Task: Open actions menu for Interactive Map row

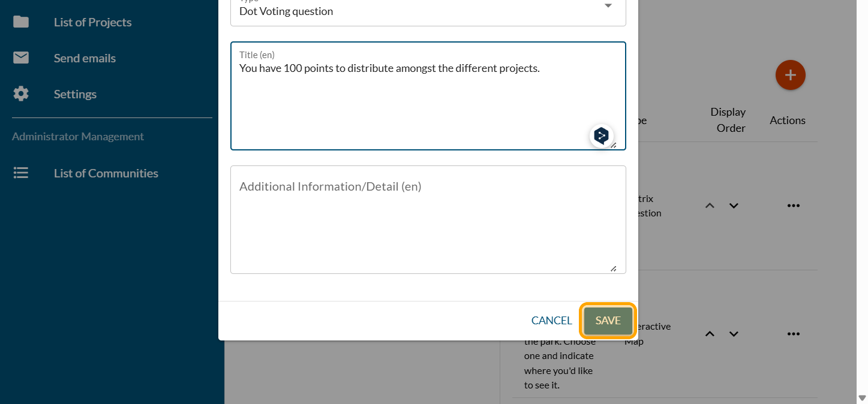Action: tap(793, 334)
